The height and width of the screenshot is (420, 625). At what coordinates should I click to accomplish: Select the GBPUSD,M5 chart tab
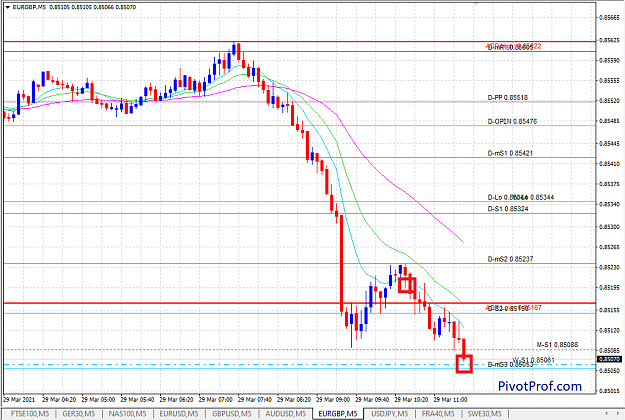point(232,414)
